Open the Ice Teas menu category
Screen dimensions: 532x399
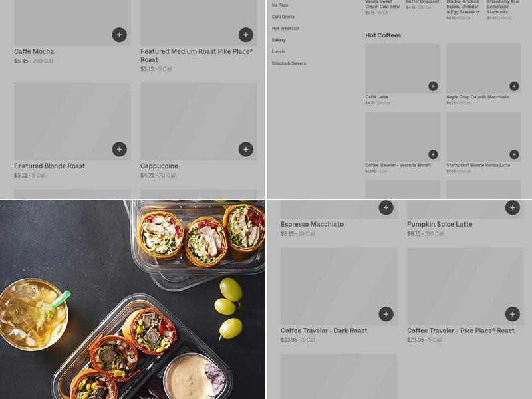pyautogui.click(x=280, y=5)
